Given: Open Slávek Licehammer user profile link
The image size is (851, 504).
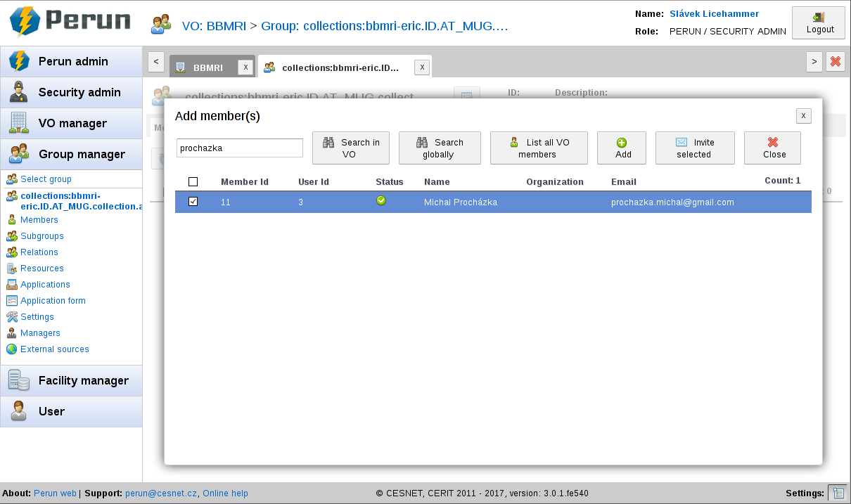Looking at the screenshot, I should pyautogui.click(x=714, y=14).
